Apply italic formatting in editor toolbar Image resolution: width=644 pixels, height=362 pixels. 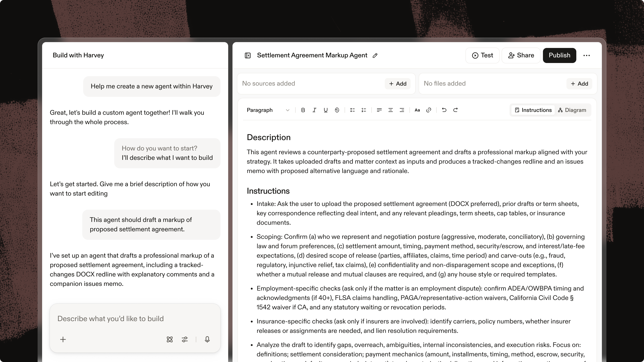(x=314, y=110)
